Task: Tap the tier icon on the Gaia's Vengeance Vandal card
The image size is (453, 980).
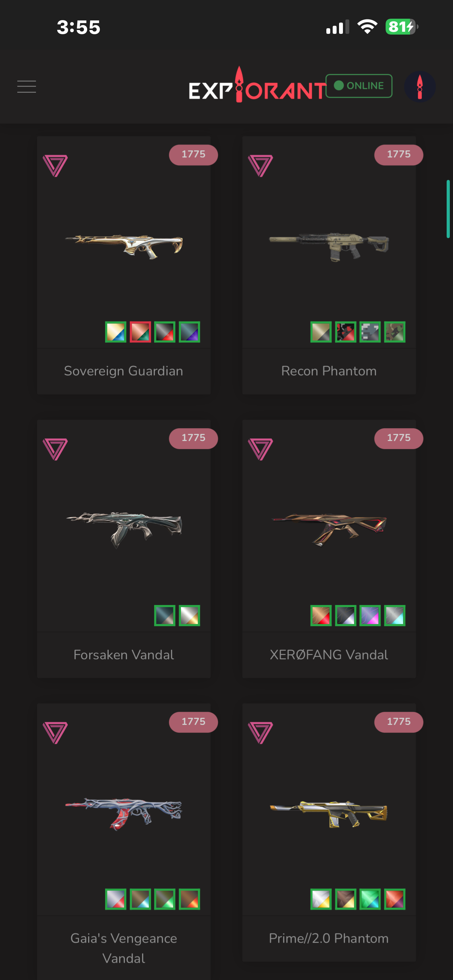Action: click(x=55, y=733)
